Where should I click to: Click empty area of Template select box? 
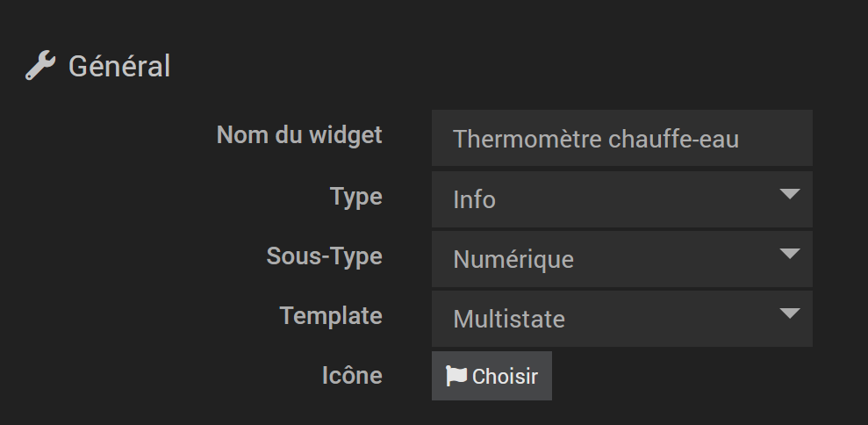coord(670,319)
